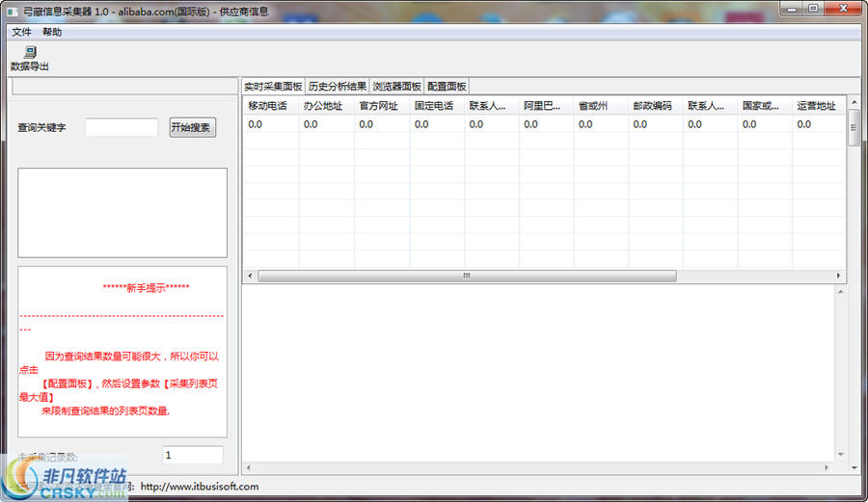Click table vertical scrollbar thumb
This screenshot has height=502, width=868.
[x=854, y=128]
